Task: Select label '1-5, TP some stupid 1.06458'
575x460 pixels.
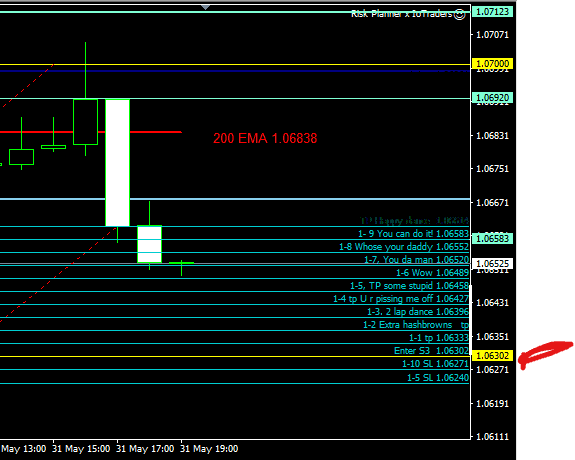Action: [x=409, y=285]
